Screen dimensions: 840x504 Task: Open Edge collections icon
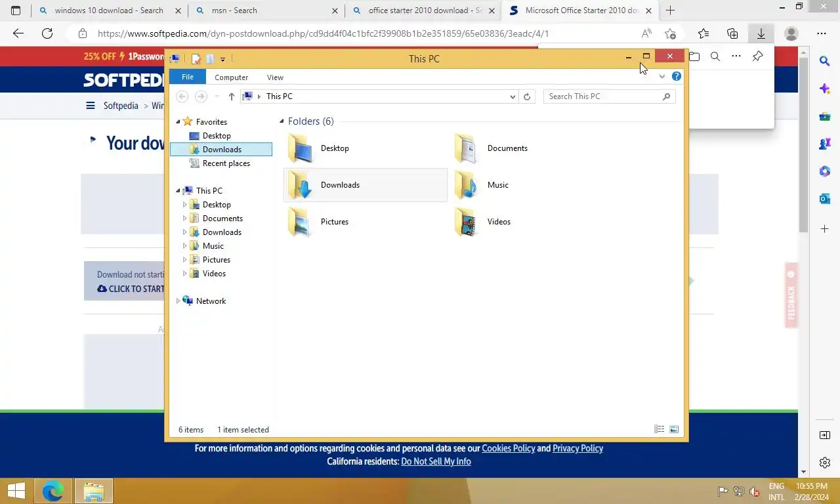(732, 33)
